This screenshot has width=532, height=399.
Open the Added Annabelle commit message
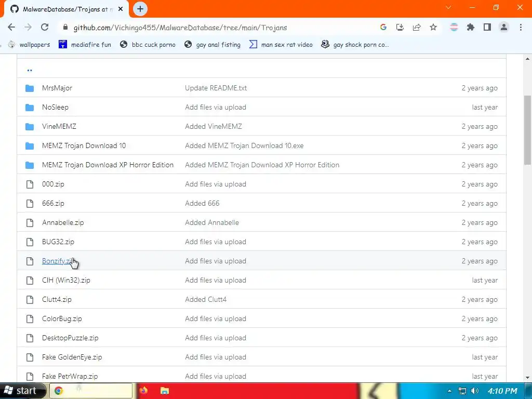[x=212, y=222]
